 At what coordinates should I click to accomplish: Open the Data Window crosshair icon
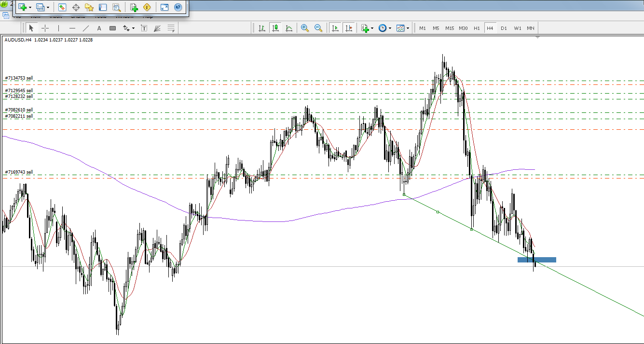pyautogui.click(x=76, y=7)
